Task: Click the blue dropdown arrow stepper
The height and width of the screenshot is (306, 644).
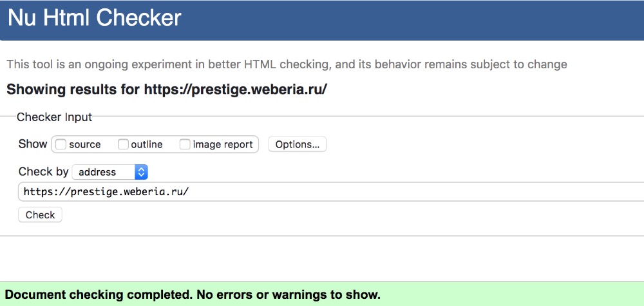Action: [x=142, y=172]
